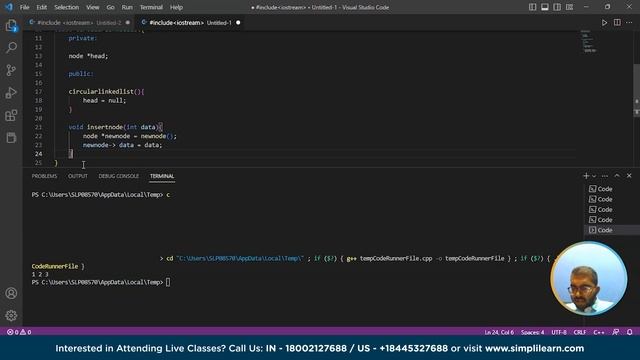The image size is (640, 360).
Task: Toggle the bottom panel layout icon
Action: point(544,7)
